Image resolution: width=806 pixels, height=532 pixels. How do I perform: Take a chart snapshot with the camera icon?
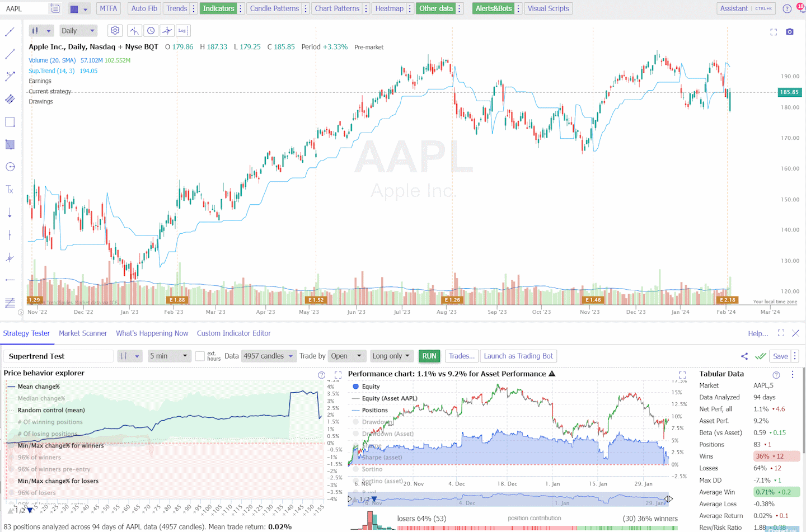point(790,32)
